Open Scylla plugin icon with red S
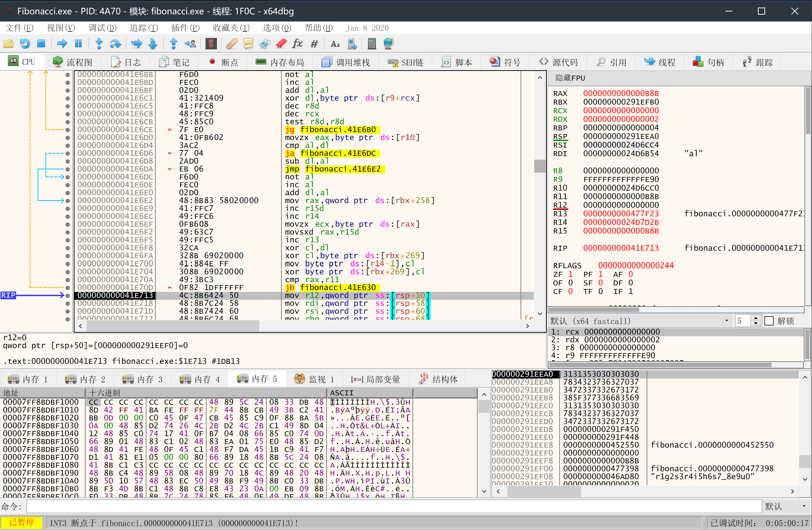The image size is (812, 530). coord(211,44)
